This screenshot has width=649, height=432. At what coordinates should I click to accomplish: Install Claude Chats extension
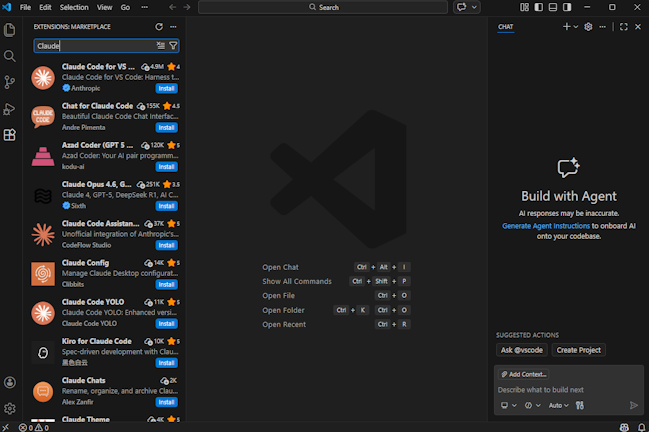pyautogui.click(x=166, y=402)
